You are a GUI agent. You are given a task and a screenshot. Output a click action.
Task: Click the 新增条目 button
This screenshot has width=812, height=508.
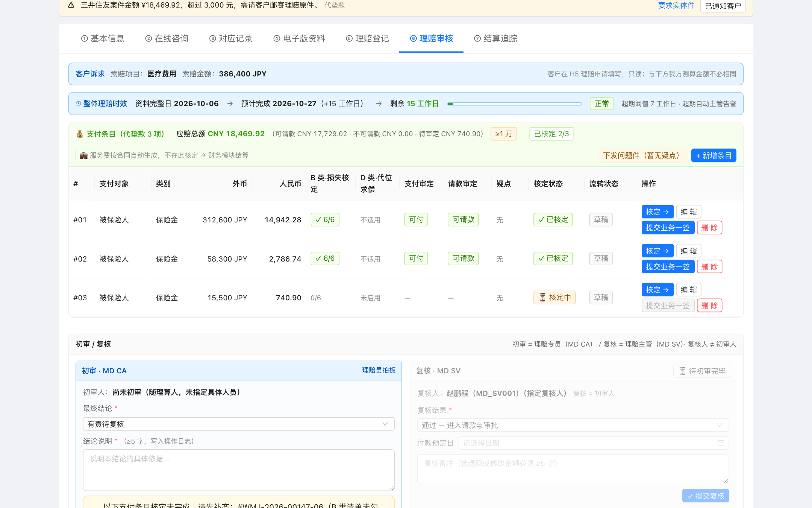pyautogui.click(x=714, y=155)
